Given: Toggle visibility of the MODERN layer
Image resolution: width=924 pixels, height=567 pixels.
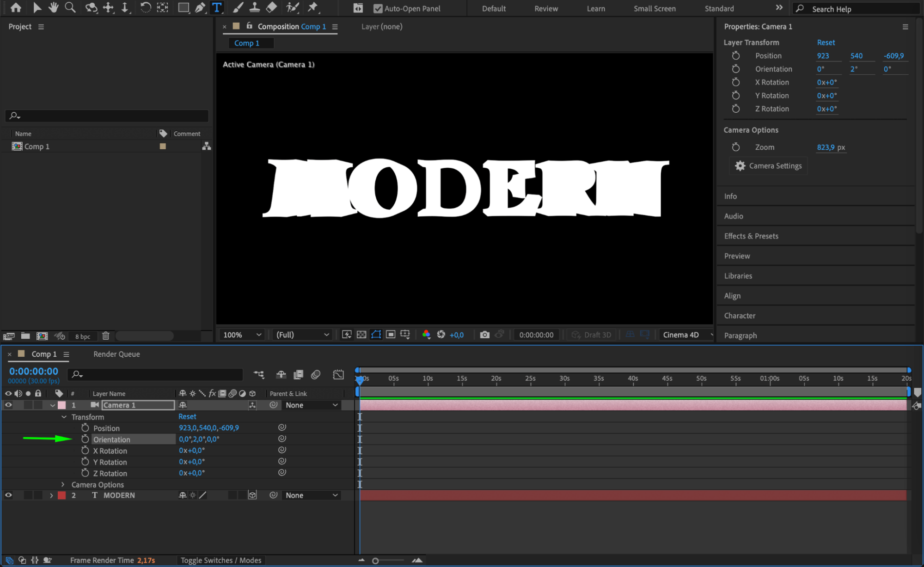Looking at the screenshot, I should point(8,495).
